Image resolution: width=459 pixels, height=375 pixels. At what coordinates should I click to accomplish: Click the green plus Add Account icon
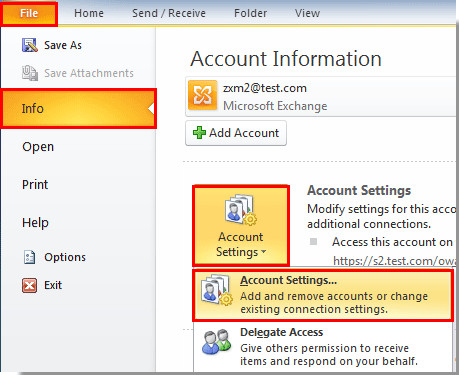click(199, 133)
